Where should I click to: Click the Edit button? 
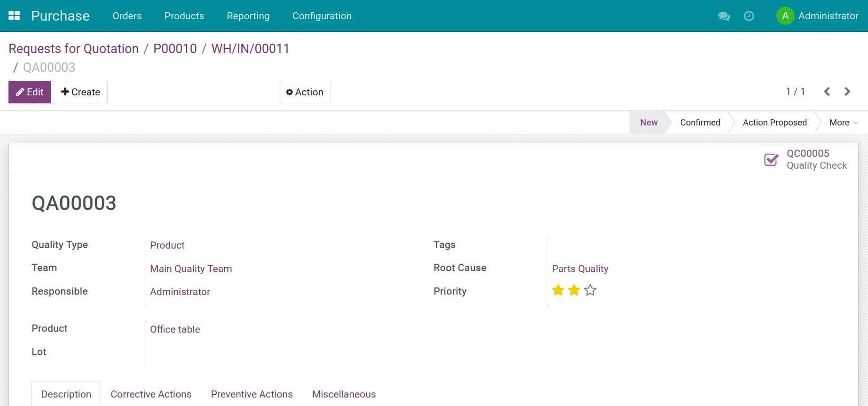coord(30,92)
